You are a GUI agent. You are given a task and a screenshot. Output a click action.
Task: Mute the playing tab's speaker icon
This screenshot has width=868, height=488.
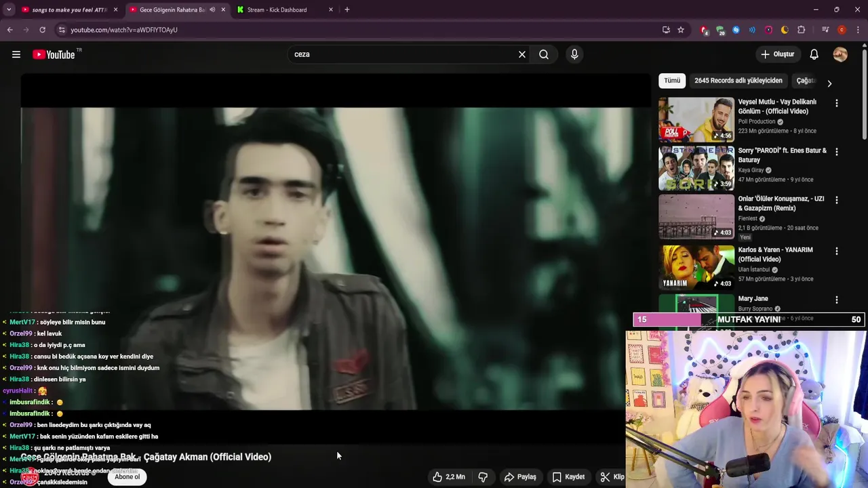tap(212, 9)
